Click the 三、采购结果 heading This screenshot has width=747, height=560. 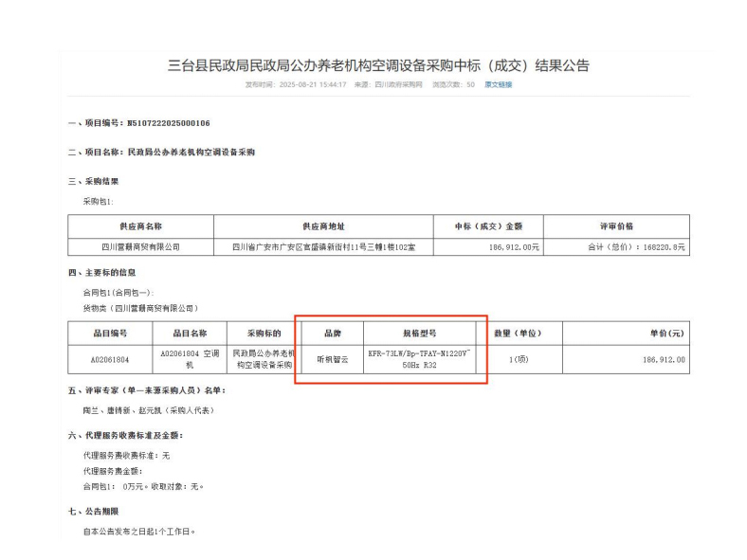(93, 181)
